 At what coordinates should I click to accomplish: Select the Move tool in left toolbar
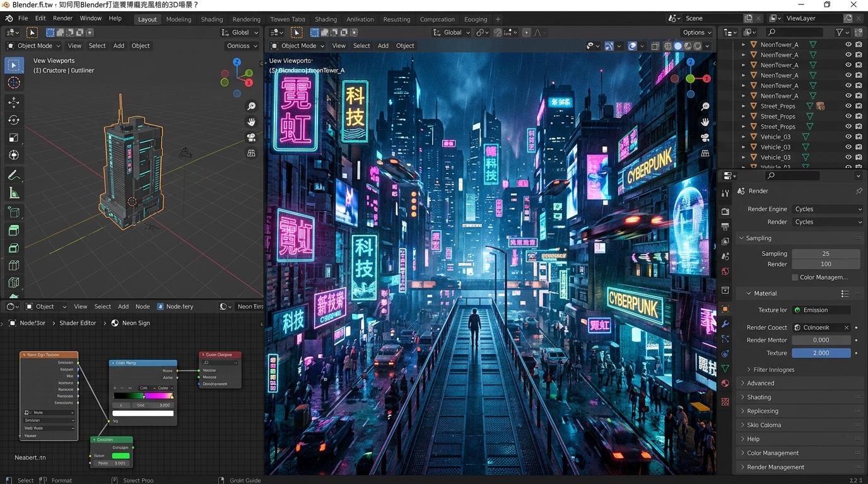[x=14, y=102]
